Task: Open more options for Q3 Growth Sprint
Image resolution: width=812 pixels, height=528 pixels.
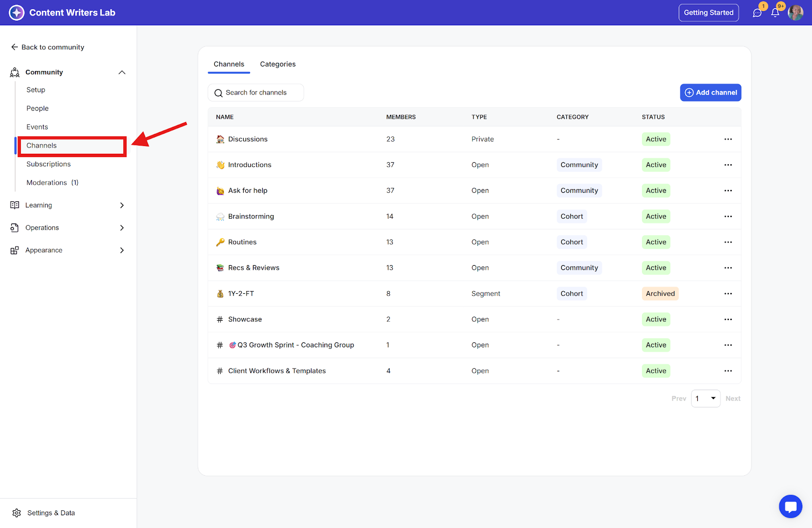Action: (728, 345)
